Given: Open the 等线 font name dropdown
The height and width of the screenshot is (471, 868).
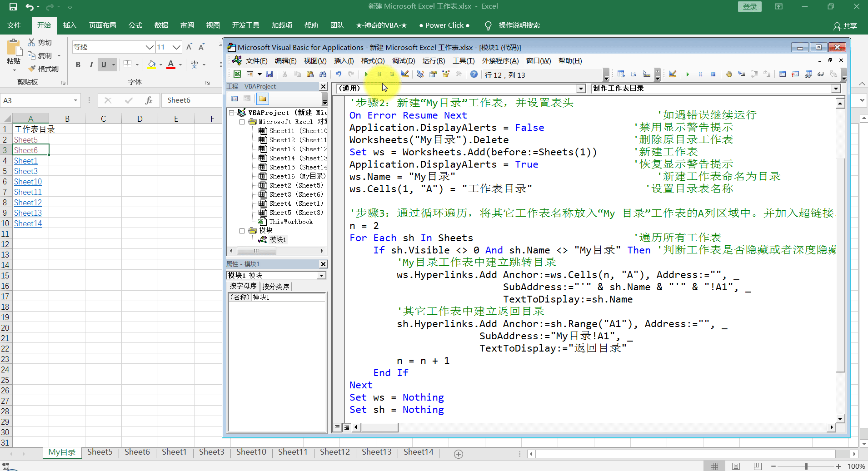Looking at the screenshot, I should (x=150, y=47).
